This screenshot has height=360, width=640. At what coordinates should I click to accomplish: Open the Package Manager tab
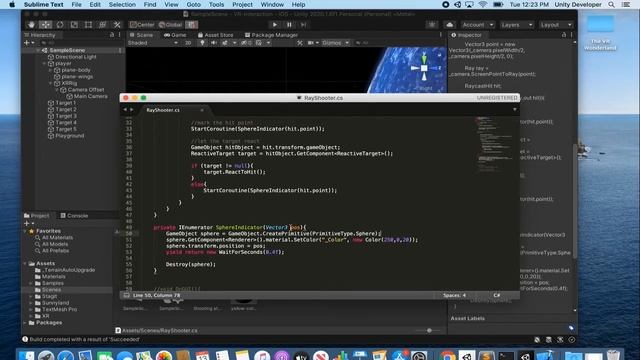click(x=271, y=35)
